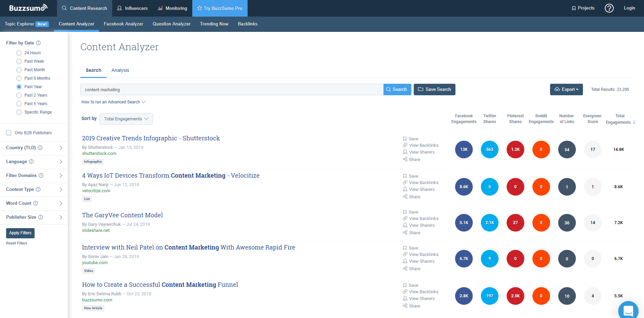Select the Specific Range date filter
644x318 pixels.
tap(19, 112)
